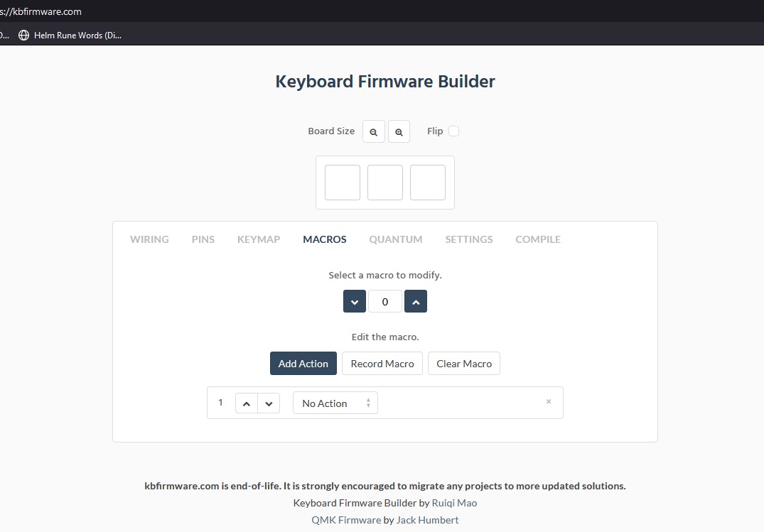Viewport: 764px width, 532px height.
Task: Click the macro number input field
Action: coord(385,301)
